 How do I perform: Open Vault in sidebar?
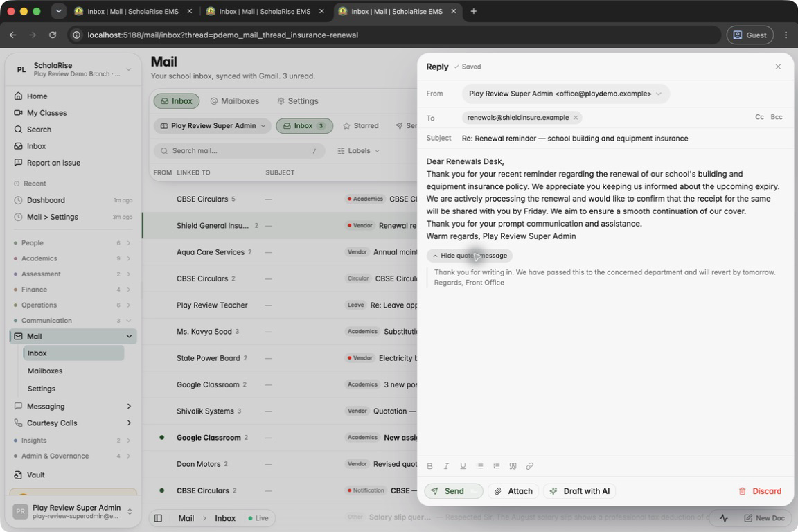click(73, 475)
